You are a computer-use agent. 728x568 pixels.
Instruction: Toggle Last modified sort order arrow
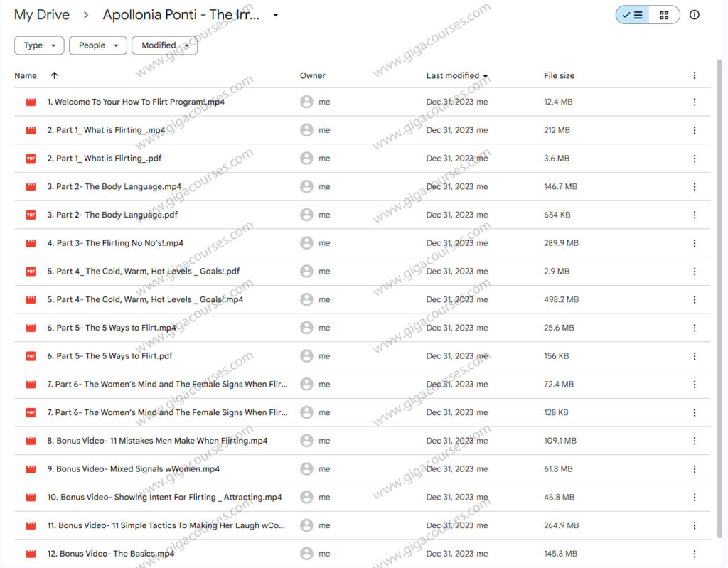[x=486, y=76]
